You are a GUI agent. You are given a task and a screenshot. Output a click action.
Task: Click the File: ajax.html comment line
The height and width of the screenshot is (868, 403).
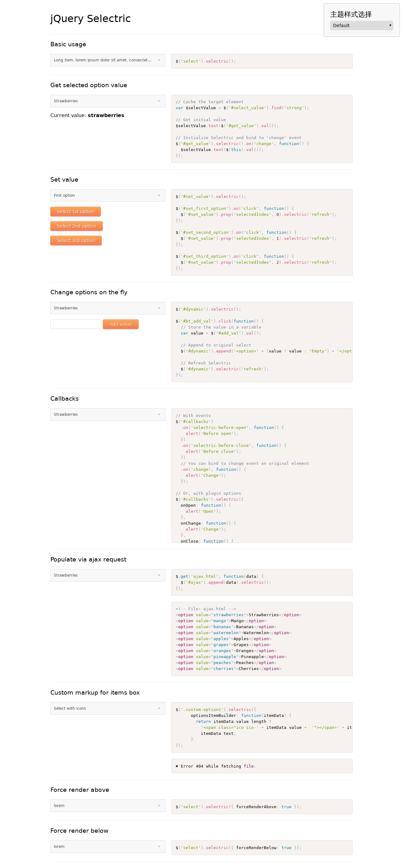(206, 609)
